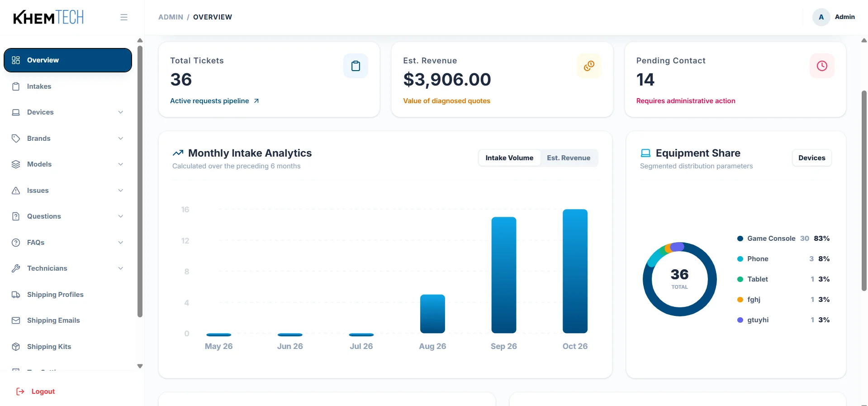Expand the Models submenu chevron
868x406 pixels.
[121, 164]
